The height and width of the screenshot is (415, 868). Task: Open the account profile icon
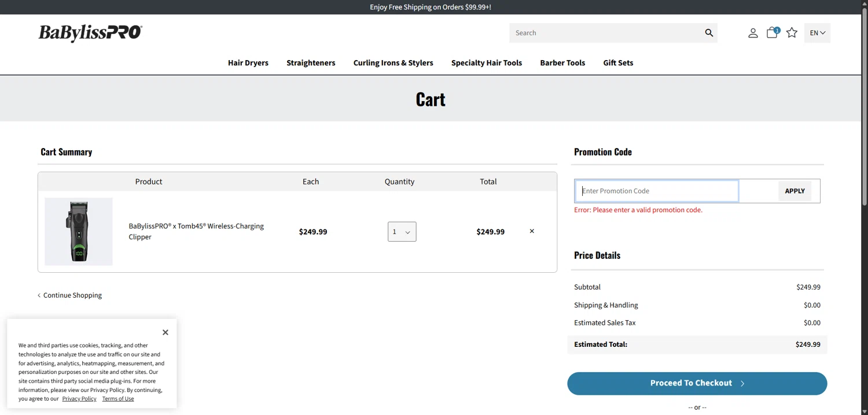[x=753, y=33]
